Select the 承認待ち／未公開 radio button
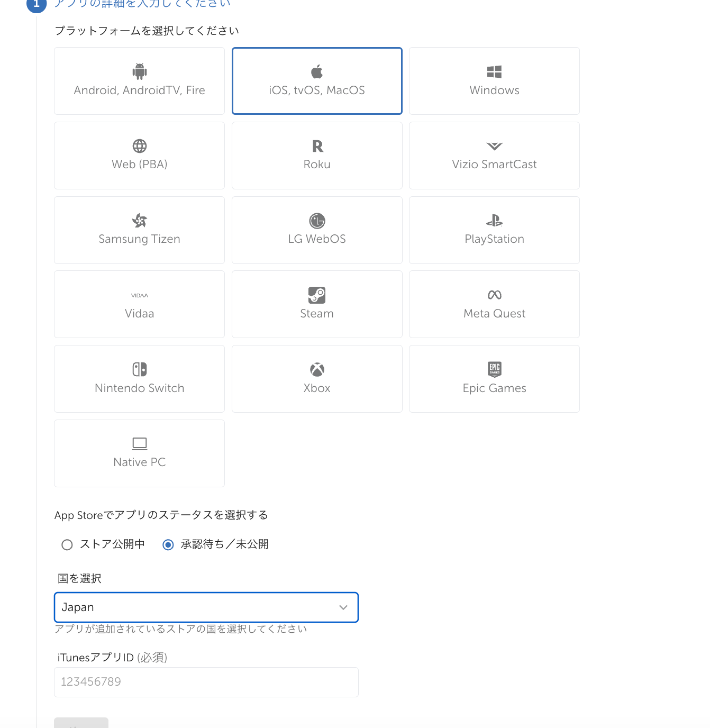Screen dimensions: 710x728 click(x=168, y=545)
